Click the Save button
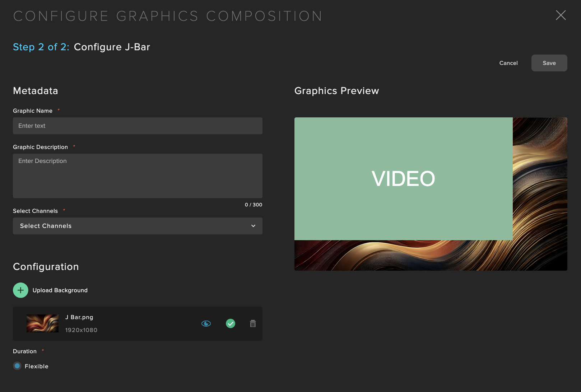The image size is (581, 392). point(549,63)
